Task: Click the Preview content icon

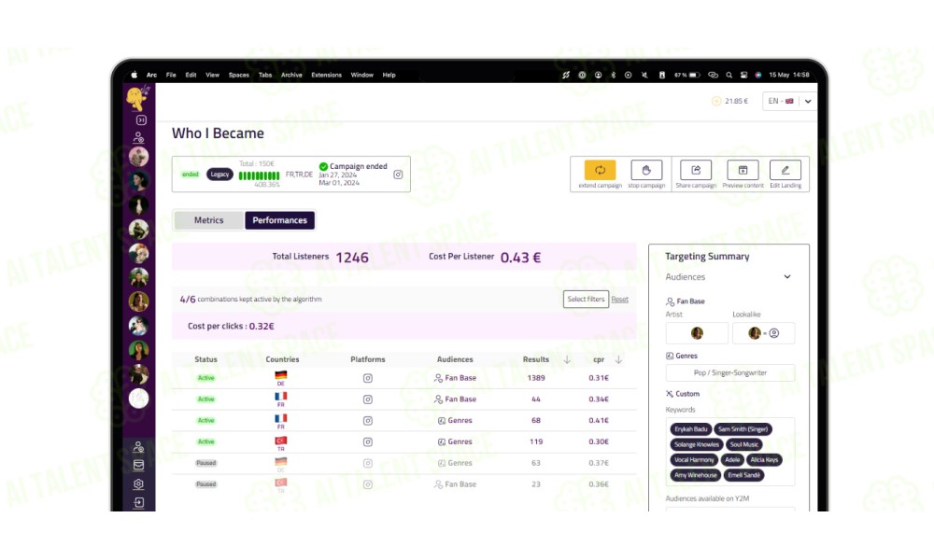Action: pyautogui.click(x=743, y=170)
